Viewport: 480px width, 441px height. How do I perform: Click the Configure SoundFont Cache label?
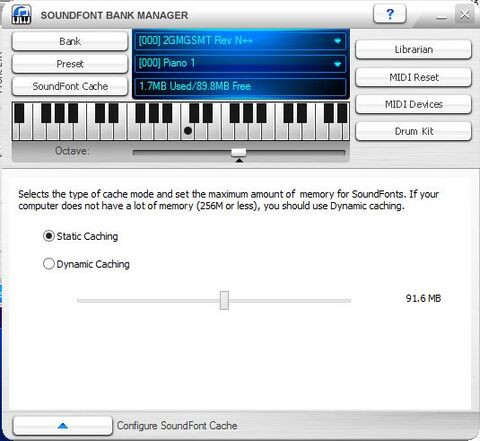tap(177, 426)
